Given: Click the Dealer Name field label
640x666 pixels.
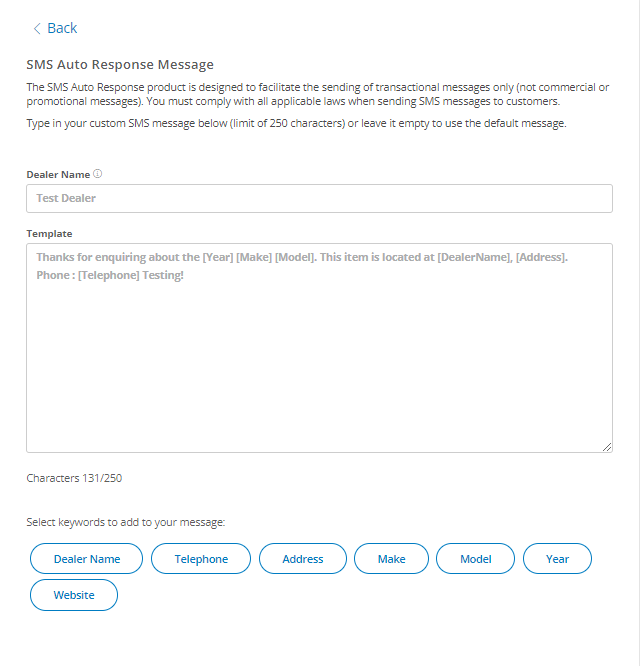Looking at the screenshot, I should [58, 174].
